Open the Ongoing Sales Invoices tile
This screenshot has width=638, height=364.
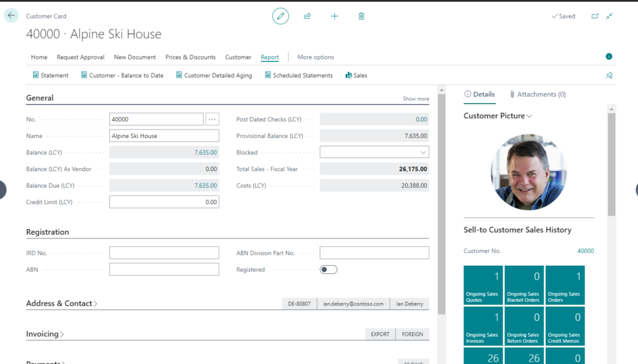[x=483, y=326]
